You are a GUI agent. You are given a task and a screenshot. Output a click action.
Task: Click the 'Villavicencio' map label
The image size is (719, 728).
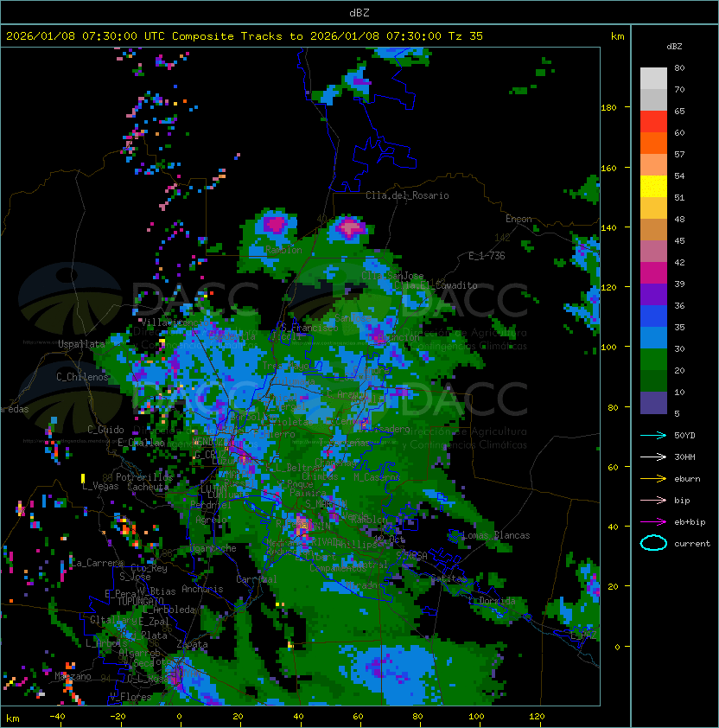click(175, 322)
